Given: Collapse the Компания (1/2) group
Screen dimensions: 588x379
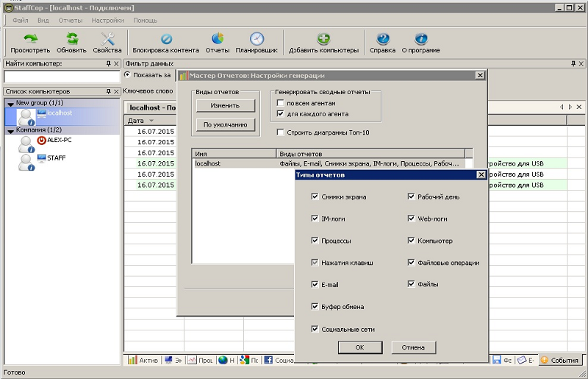Looking at the screenshot, I should 10,130.
